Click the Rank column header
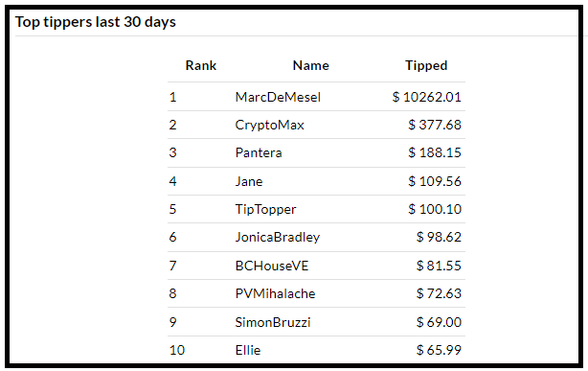 (x=201, y=65)
